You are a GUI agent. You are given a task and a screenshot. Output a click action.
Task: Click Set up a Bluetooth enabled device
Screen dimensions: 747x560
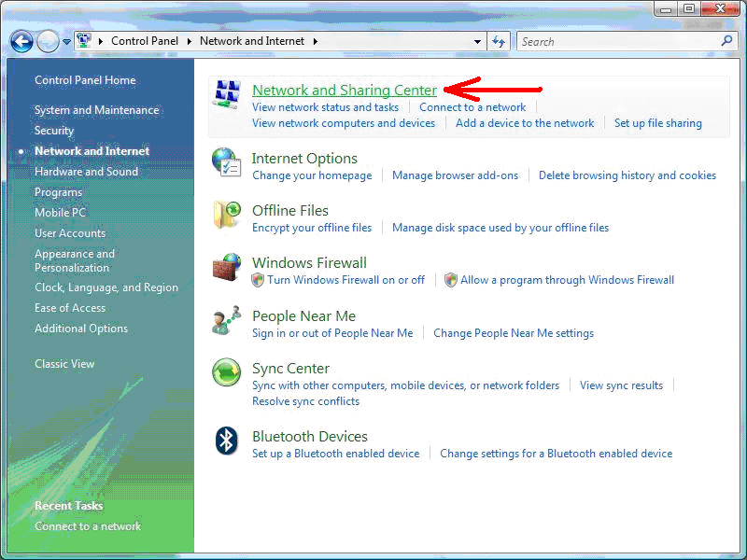336,454
